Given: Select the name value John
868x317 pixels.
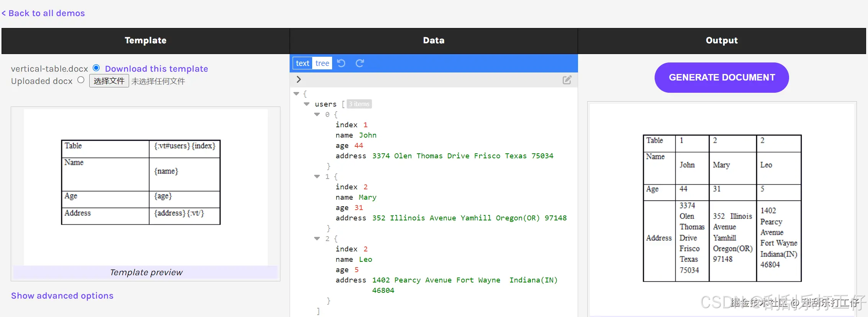Looking at the screenshot, I should tap(368, 135).
